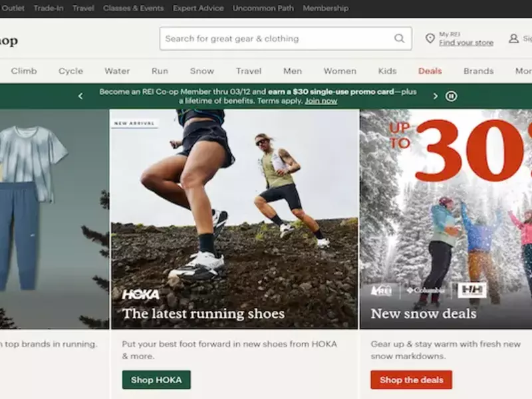The height and width of the screenshot is (399, 532).
Task: Click the Shop the deals button
Action: tap(411, 380)
